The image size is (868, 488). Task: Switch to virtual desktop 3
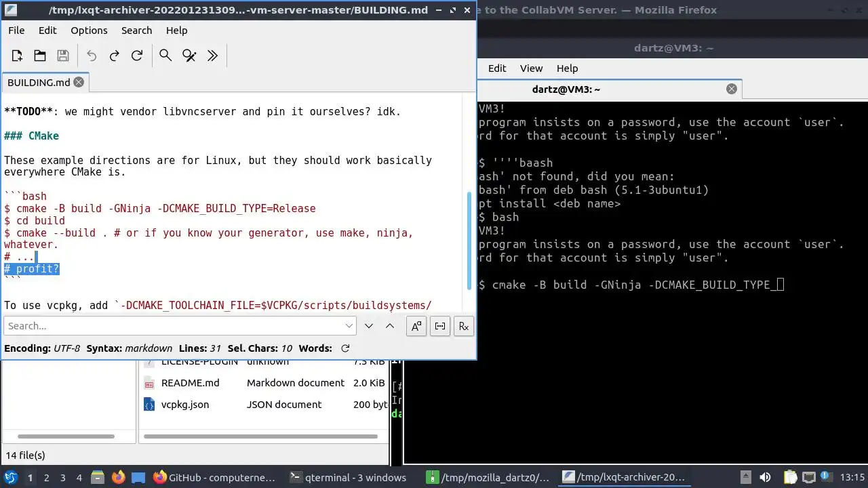(x=63, y=478)
